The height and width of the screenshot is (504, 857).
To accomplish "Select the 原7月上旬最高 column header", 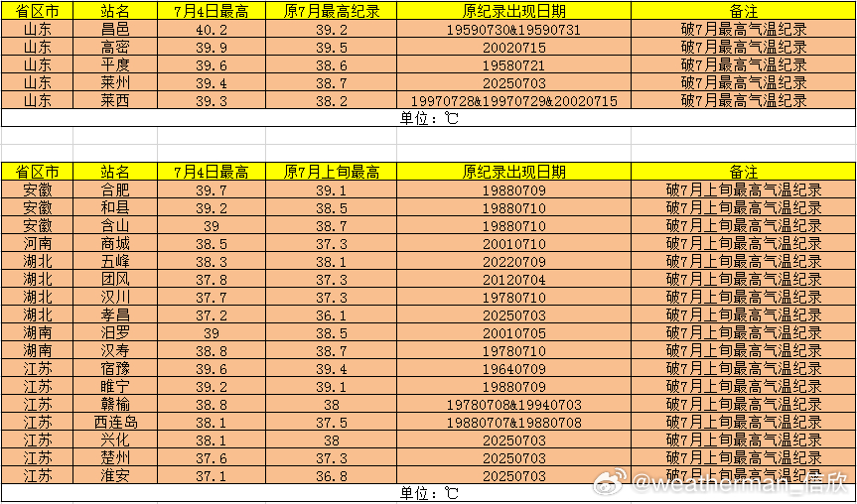I will click(332, 172).
